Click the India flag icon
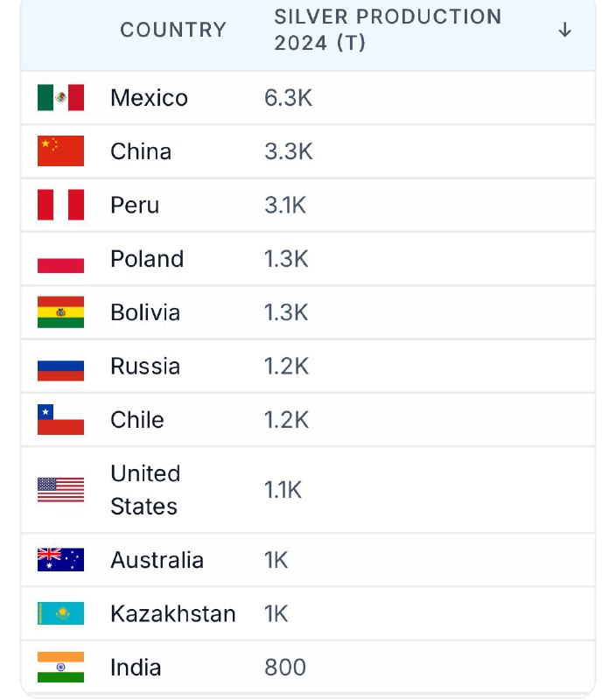The width and height of the screenshot is (616, 700). pos(60,668)
